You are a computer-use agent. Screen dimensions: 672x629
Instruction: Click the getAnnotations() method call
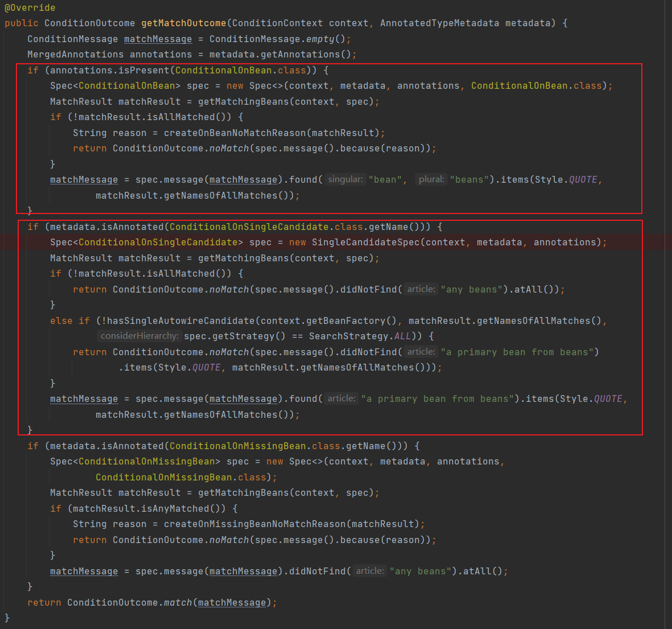pos(306,55)
